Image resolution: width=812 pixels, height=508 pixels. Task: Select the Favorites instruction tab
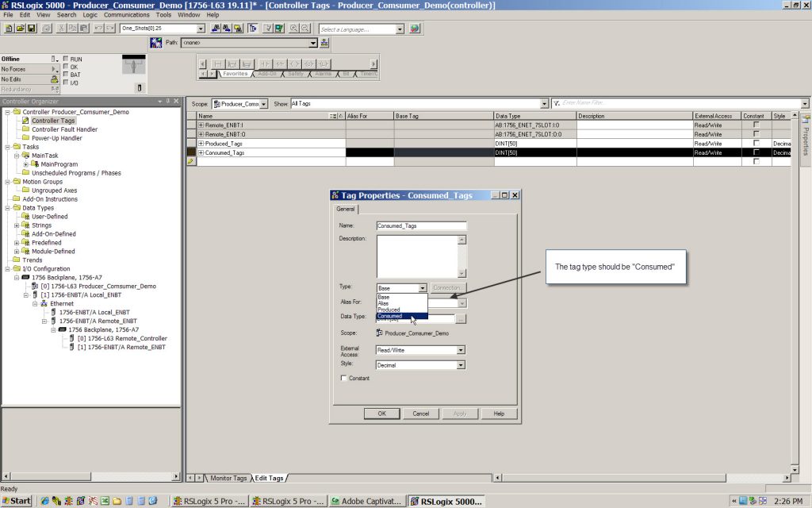(x=235, y=74)
